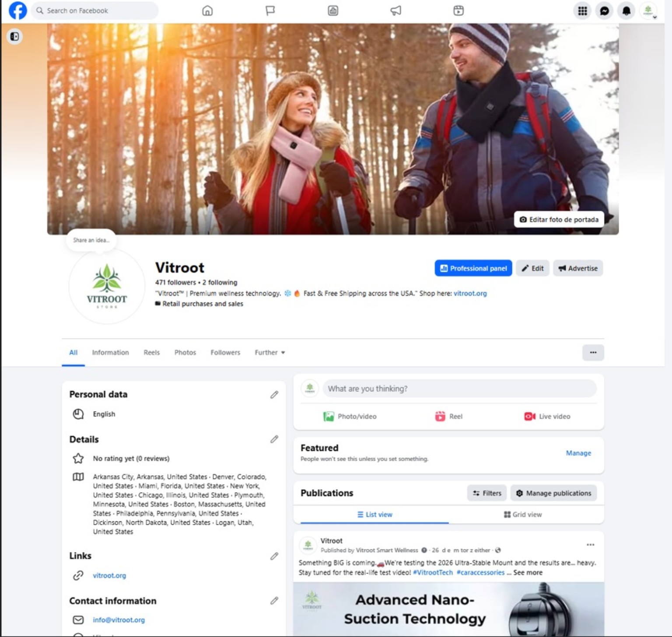This screenshot has width=672, height=637.
Task: Open notifications bell icon
Action: click(x=626, y=11)
